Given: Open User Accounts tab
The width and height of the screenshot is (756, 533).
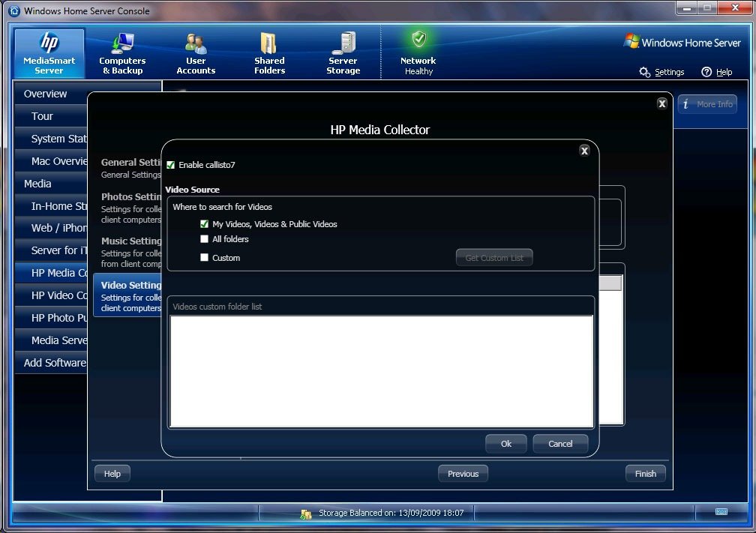Looking at the screenshot, I should [196, 53].
